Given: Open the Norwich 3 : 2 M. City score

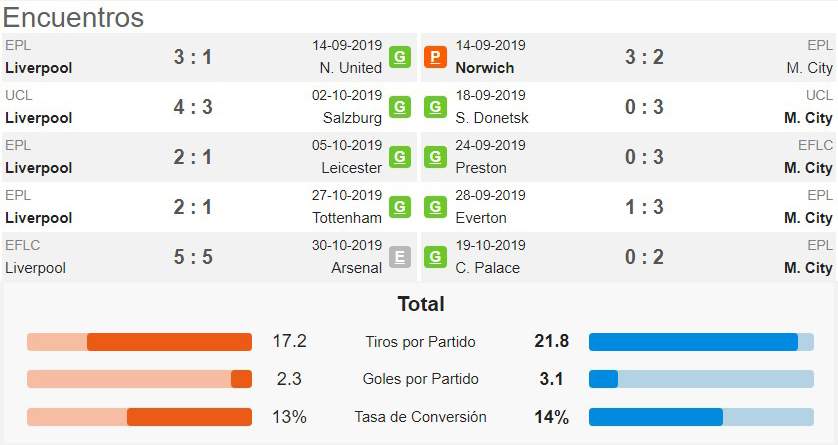Looking at the screenshot, I should click(x=644, y=57).
